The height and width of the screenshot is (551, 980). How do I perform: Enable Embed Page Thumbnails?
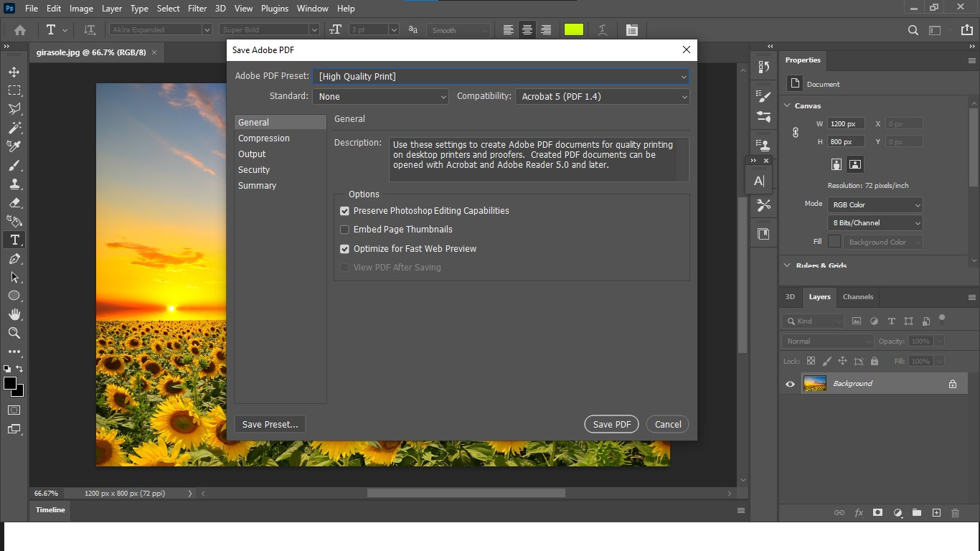[344, 229]
